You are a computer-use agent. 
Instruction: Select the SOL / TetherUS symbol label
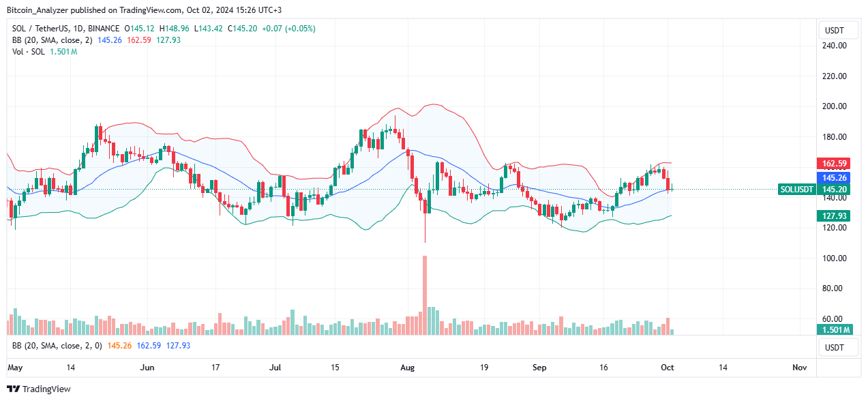coord(41,29)
